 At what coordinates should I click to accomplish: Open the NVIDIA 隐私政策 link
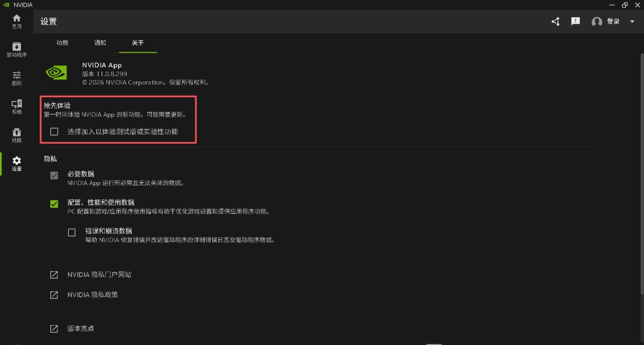pos(93,295)
